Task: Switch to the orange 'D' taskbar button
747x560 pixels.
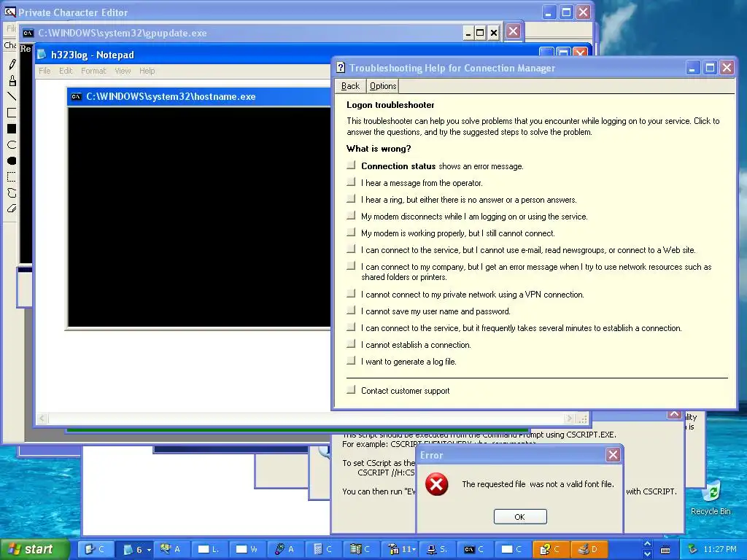Action: point(588,550)
